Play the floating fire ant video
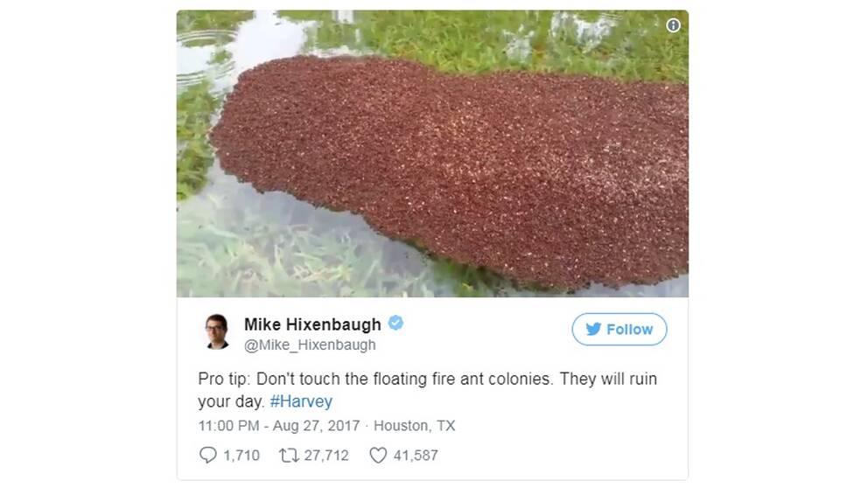Image resolution: width=868 pixels, height=488 pixels. (432, 153)
